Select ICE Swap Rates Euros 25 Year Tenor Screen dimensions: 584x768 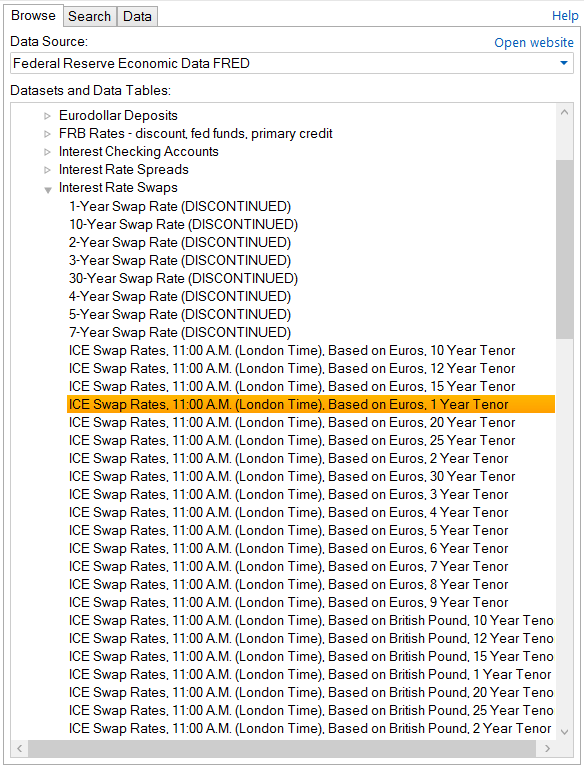[x=292, y=441]
